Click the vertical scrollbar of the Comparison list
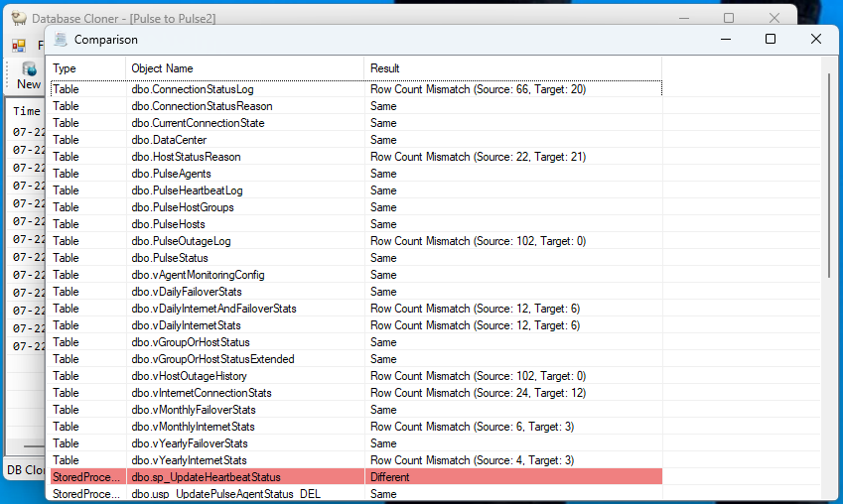The height and width of the screenshot is (504, 843). click(x=829, y=175)
